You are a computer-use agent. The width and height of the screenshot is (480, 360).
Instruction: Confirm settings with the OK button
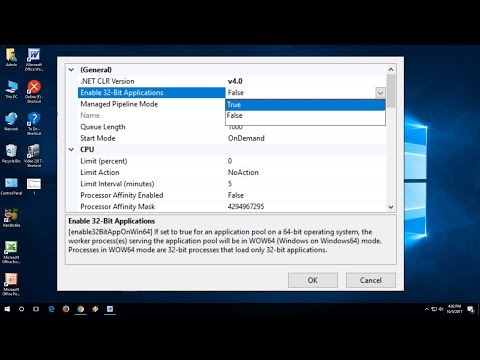tap(313, 280)
